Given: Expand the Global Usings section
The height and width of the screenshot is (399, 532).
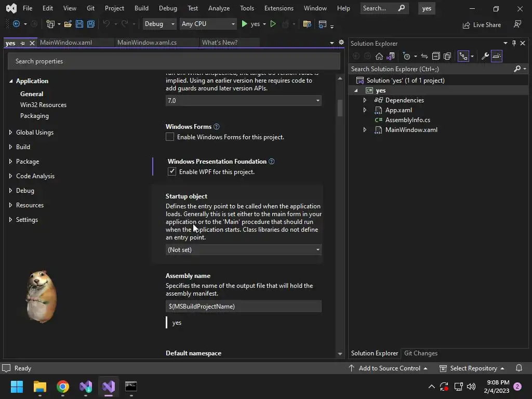Looking at the screenshot, I should pyautogui.click(x=10, y=132).
